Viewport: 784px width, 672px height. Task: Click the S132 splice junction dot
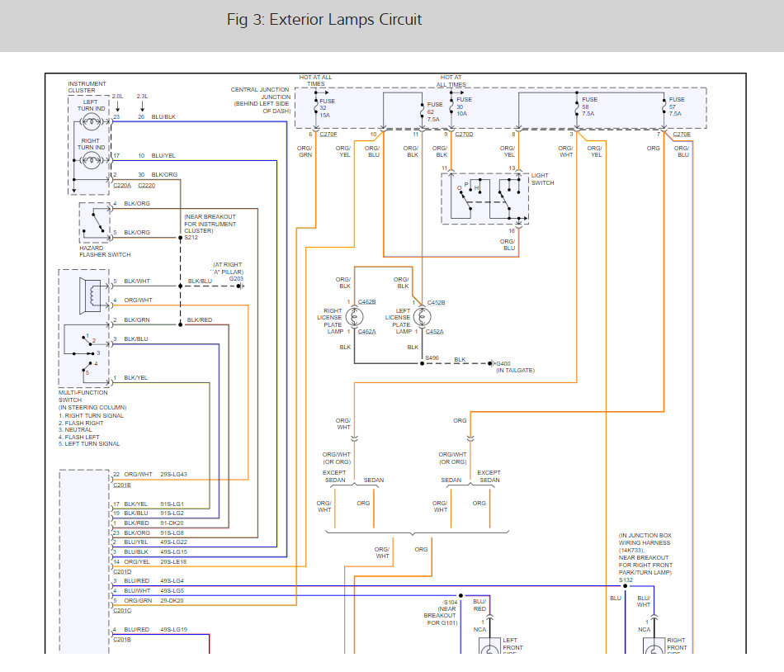pyautogui.click(x=625, y=586)
